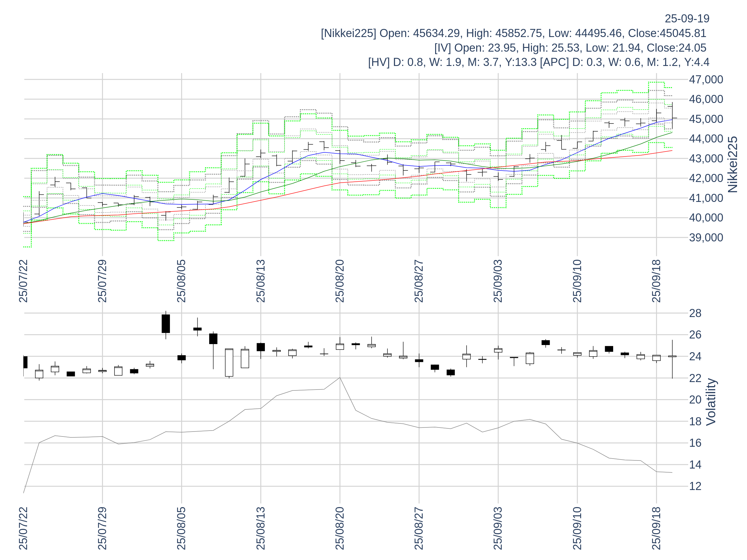Viewport: 747px width, 560px height.
Task: Click the 47,000 price axis label
Action: click(x=706, y=80)
